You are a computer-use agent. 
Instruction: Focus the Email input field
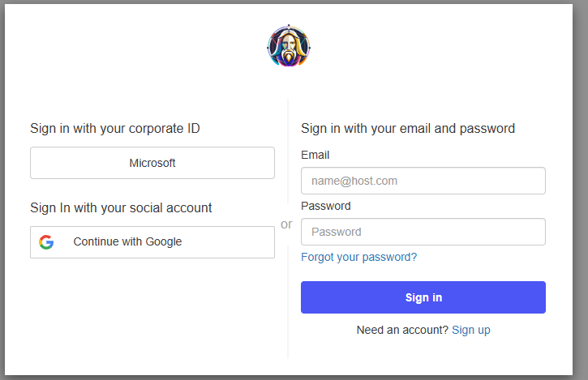click(423, 181)
